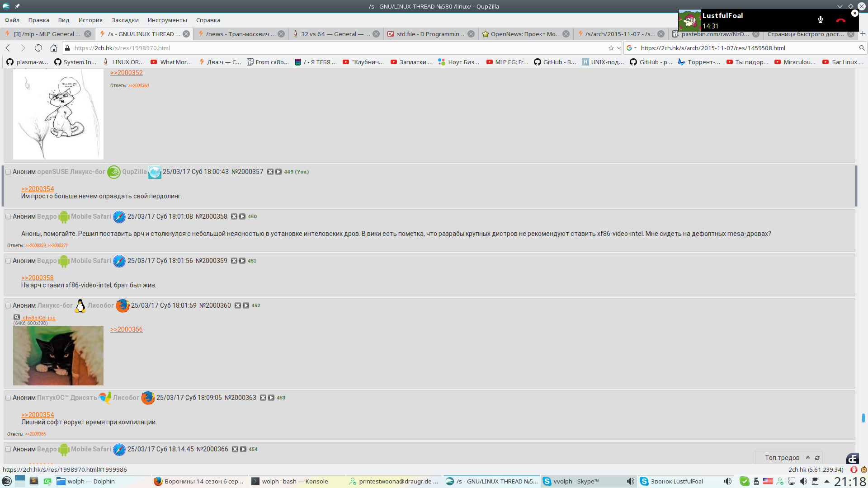Tick the checkbox for post №2000358
Image resolution: width=868 pixels, height=488 pixels.
8,216
